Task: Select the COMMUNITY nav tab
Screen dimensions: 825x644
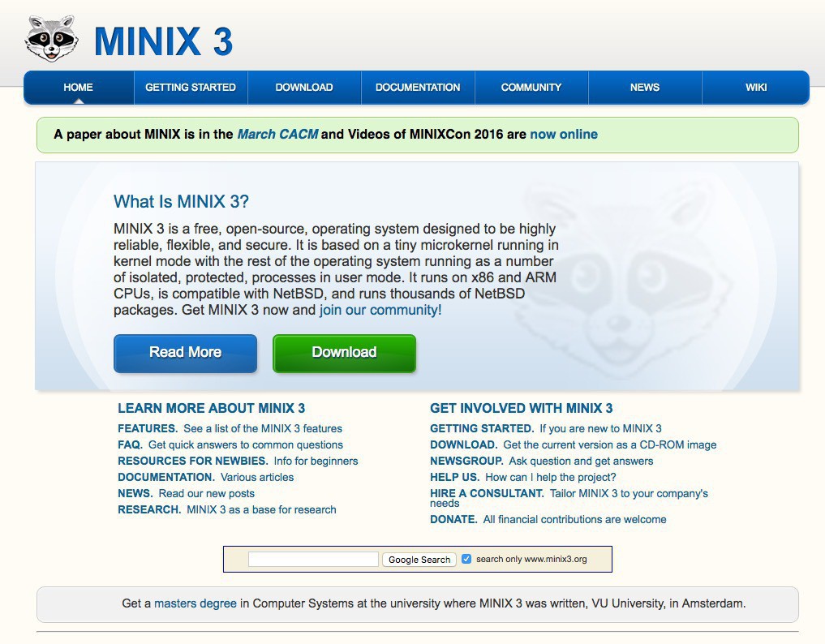Action: click(x=531, y=88)
